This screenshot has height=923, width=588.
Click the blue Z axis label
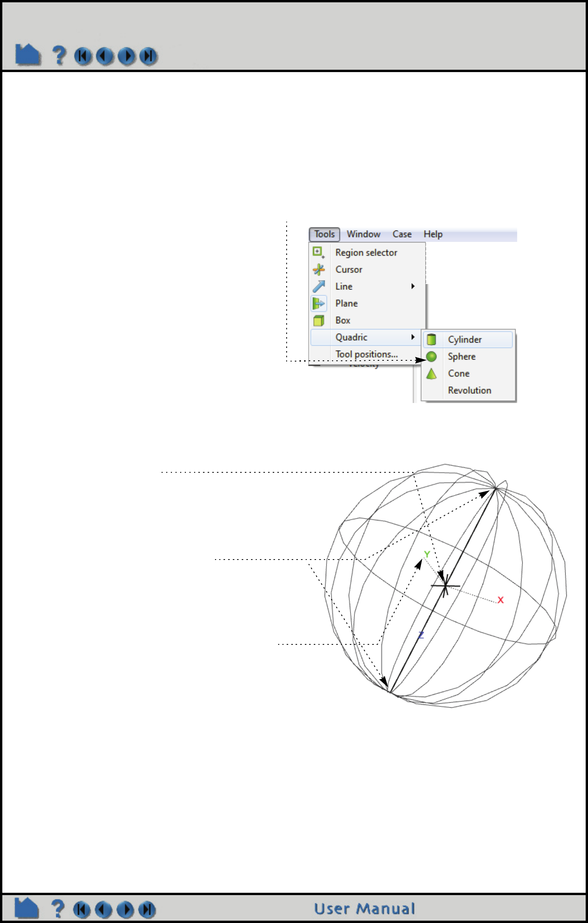[421, 635]
